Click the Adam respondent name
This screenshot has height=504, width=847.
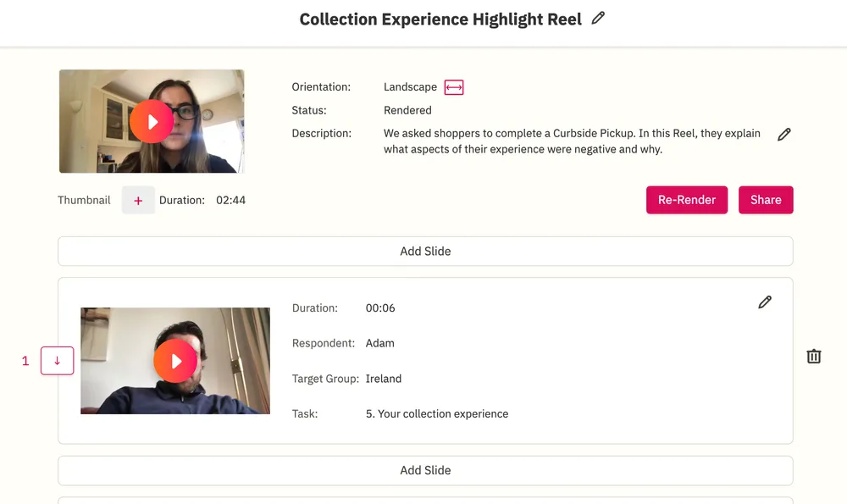point(380,343)
